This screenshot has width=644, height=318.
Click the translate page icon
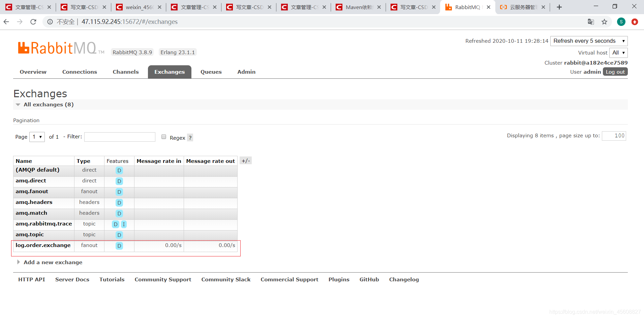[x=591, y=22]
